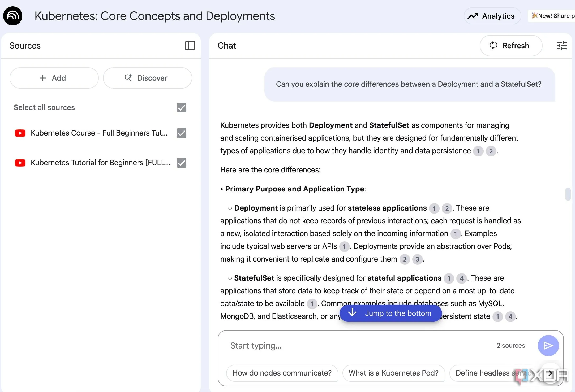Image resolution: width=575 pixels, height=392 pixels.
Task: Uncheck Kubernetes Tutorial for Beginners source
Action: point(182,163)
